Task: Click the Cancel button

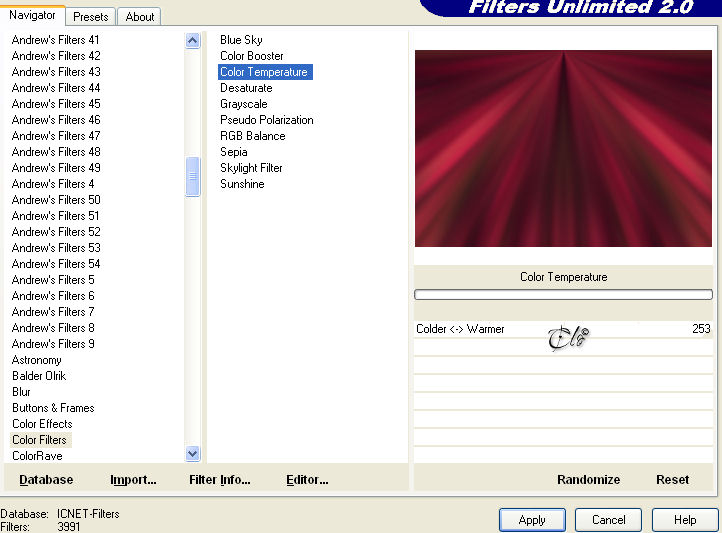Action: coord(608,520)
